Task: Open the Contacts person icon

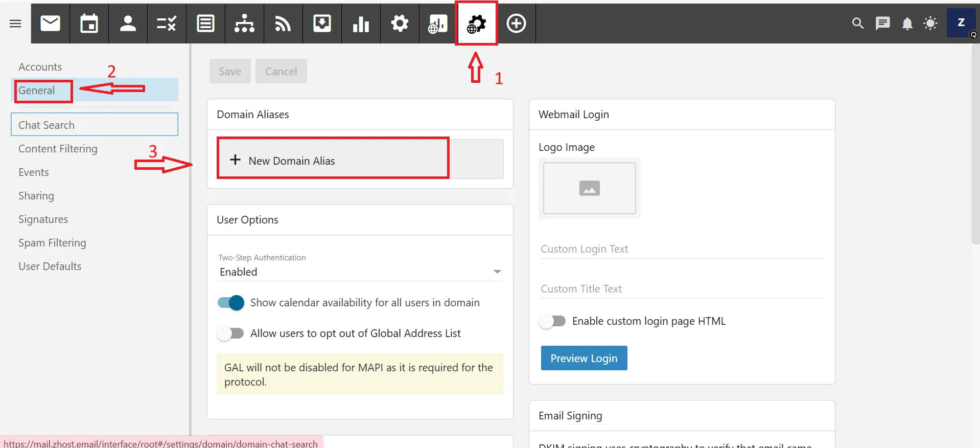Action: [x=128, y=24]
